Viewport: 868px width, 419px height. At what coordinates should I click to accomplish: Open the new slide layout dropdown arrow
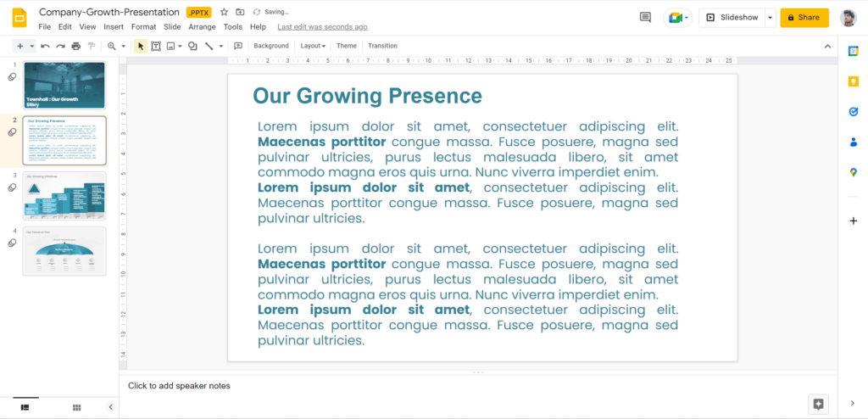click(x=32, y=46)
